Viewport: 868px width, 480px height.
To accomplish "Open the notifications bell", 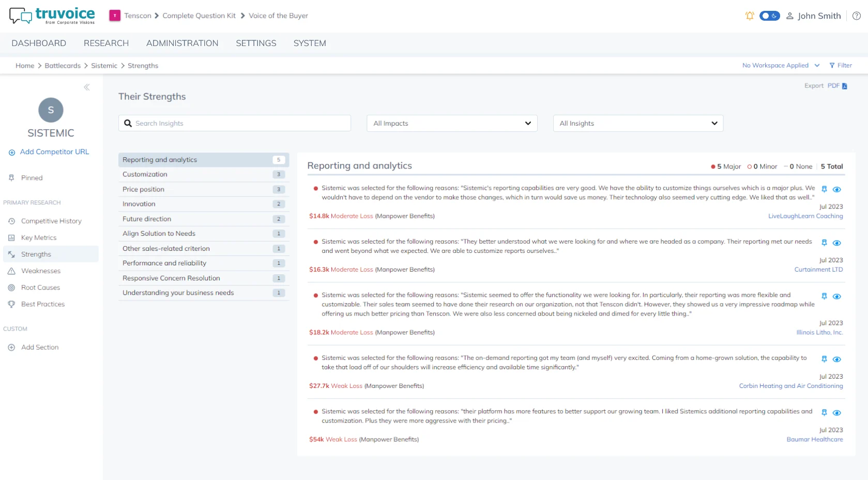I will point(750,16).
